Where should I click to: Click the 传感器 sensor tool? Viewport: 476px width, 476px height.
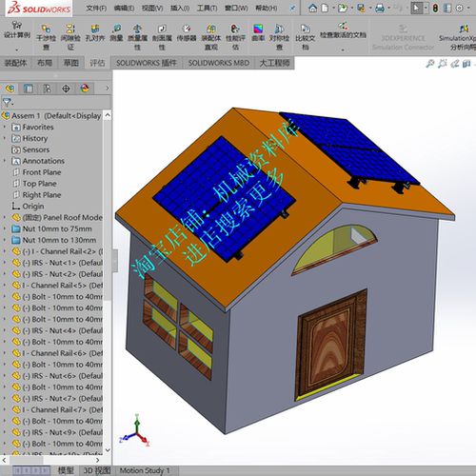click(x=187, y=33)
